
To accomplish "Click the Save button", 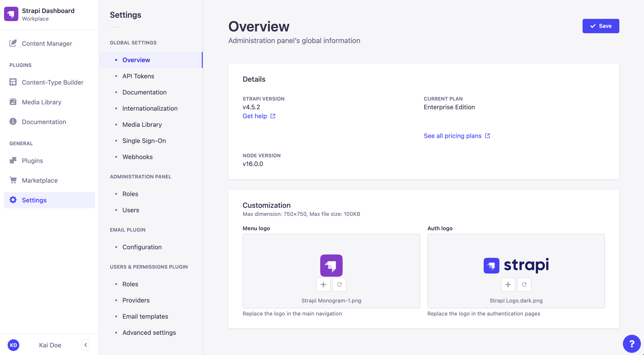I will point(601,26).
